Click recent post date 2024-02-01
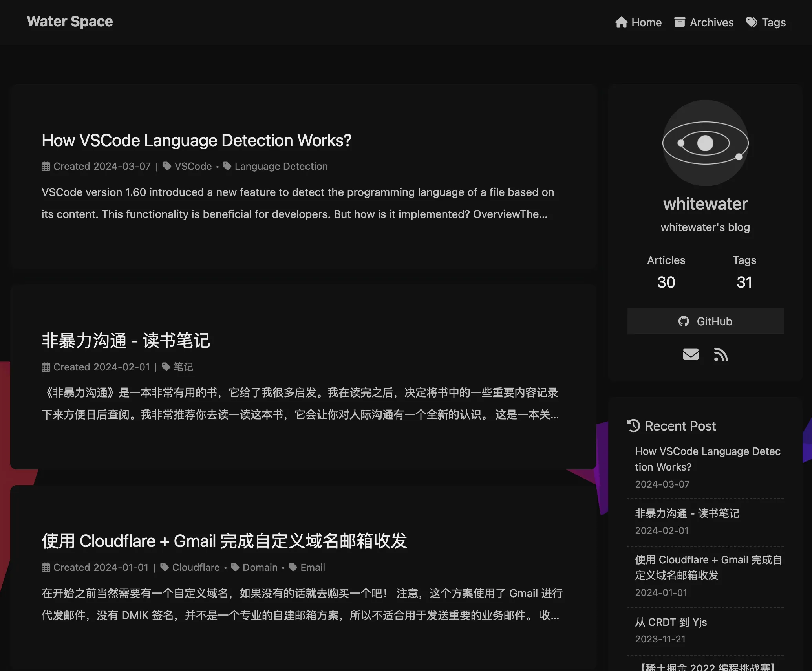Image resolution: width=812 pixels, height=671 pixels. click(662, 531)
